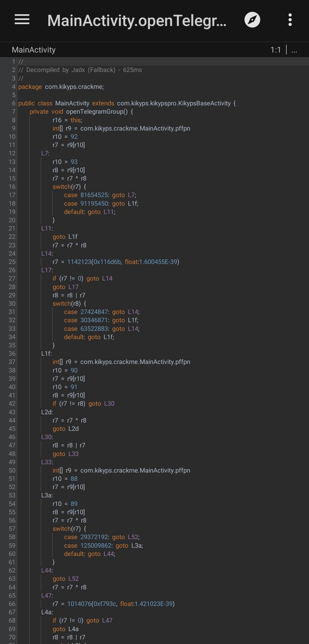309x644 pixels.
Task: Click the 'goto L17' statement
Action: (x=66, y=287)
